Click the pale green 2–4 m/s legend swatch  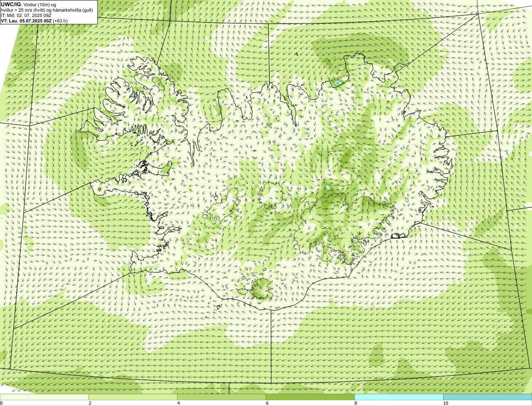click(133, 397)
